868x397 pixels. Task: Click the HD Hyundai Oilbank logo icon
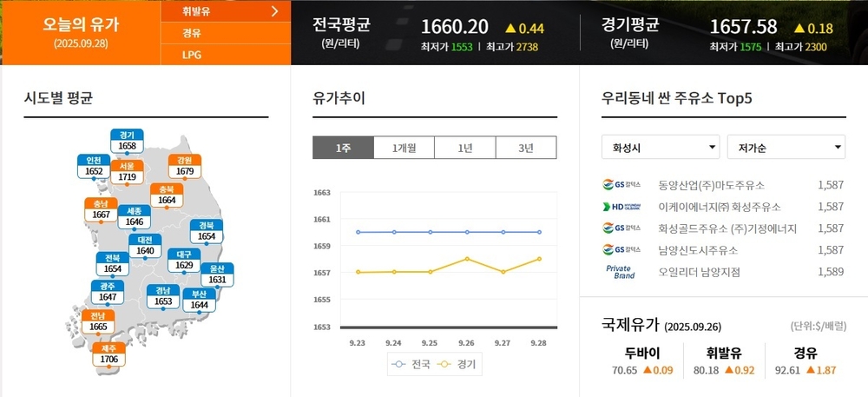(x=623, y=207)
